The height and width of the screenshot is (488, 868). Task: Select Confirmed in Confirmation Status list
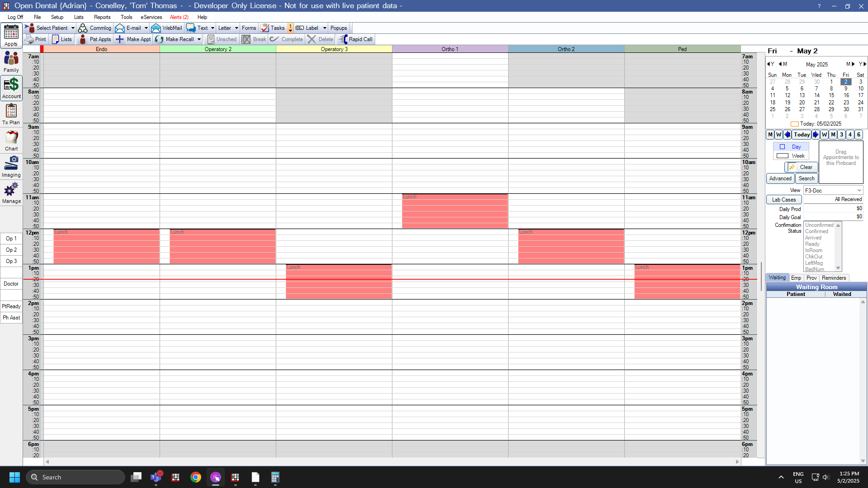pos(816,231)
